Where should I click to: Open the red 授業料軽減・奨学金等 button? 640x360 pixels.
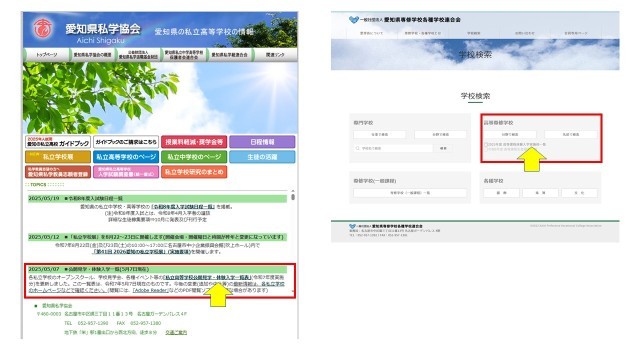coord(194,142)
